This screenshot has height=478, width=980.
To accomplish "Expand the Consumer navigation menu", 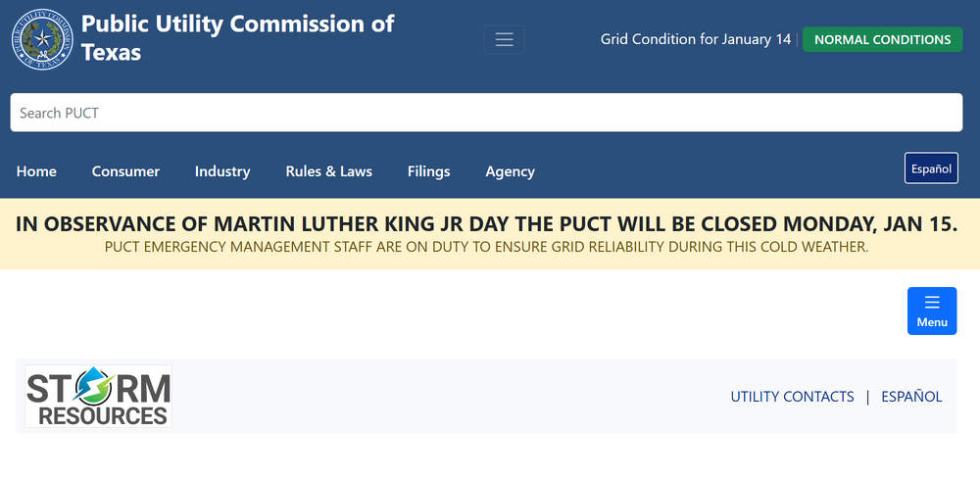I will click(125, 171).
